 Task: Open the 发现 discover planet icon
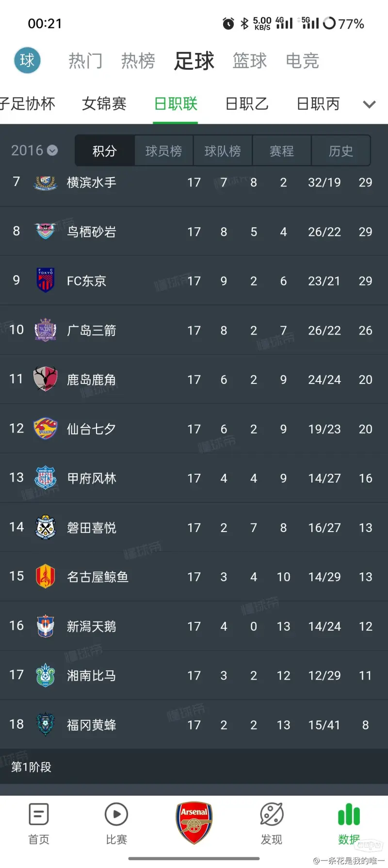[x=272, y=814]
